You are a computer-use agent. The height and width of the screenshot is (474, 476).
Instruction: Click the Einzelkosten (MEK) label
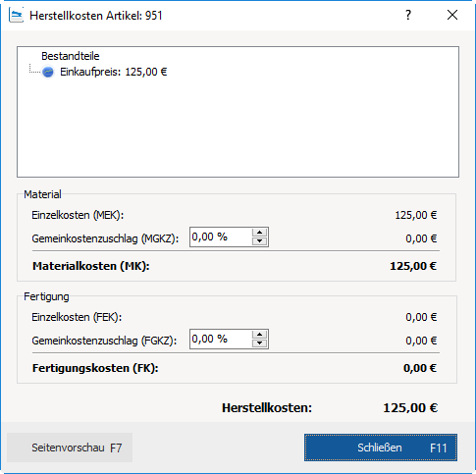(x=78, y=215)
